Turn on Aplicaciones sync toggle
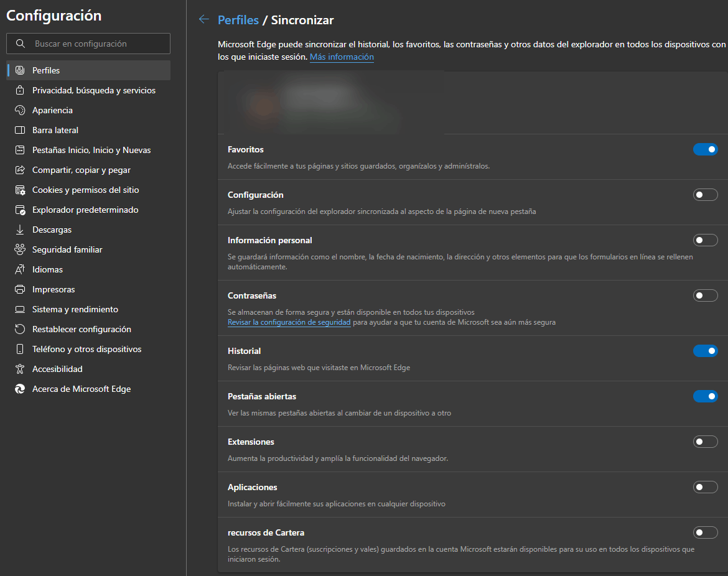The image size is (728, 576). (705, 487)
